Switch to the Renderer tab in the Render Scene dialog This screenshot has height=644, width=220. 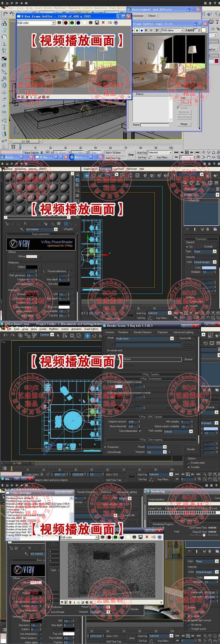pyautogui.click(x=123, y=332)
